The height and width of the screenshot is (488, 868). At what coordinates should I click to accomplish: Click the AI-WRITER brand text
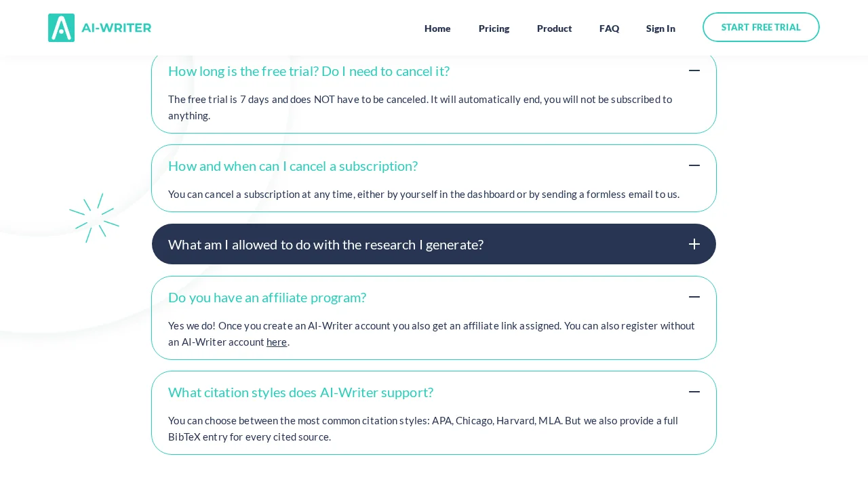tap(116, 28)
